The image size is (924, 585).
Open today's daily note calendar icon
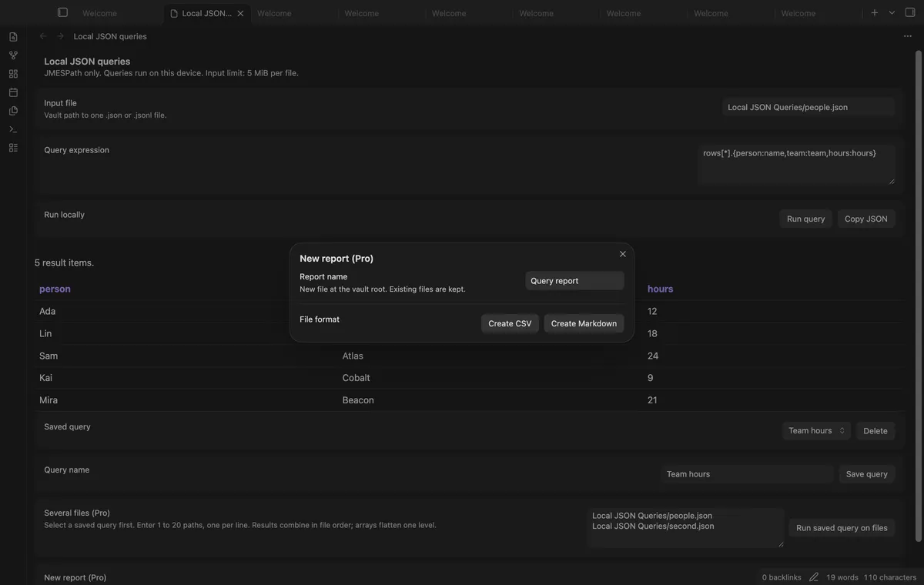click(13, 92)
